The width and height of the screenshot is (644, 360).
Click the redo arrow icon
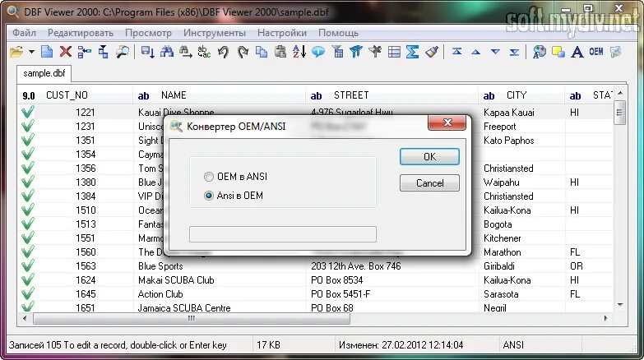click(x=243, y=52)
